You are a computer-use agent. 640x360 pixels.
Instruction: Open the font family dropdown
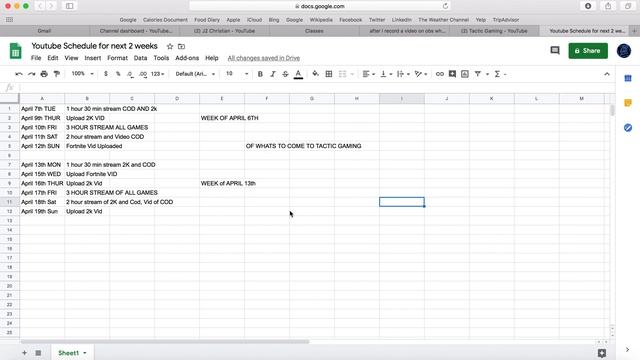coord(195,74)
